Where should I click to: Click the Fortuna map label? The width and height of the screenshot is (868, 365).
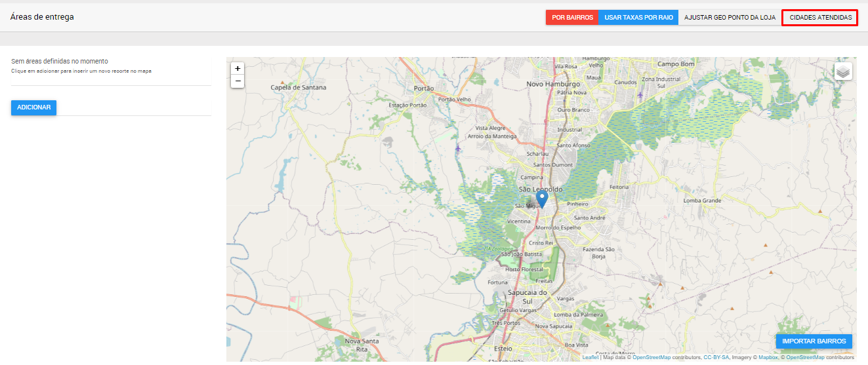[498, 282]
